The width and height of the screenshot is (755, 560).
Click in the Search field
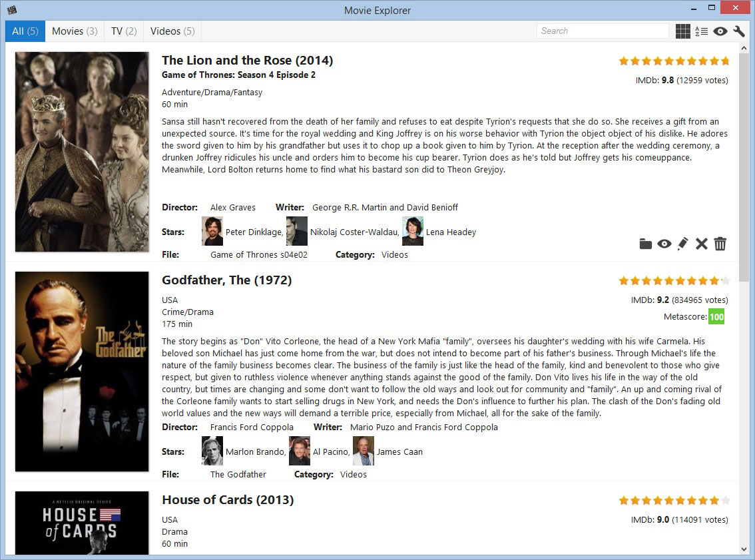tap(603, 31)
